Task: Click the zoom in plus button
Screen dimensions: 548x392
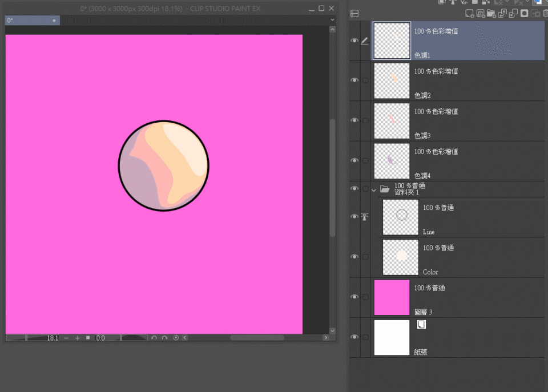Action: [78, 338]
